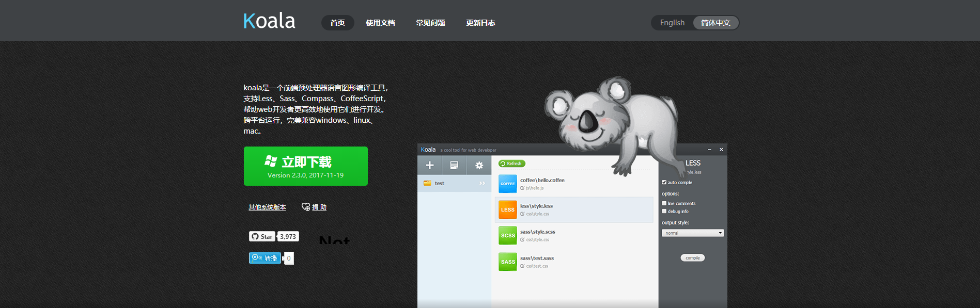Open the 更新日志 changelog page
The height and width of the screenshot is (308, 980).
pos(480,23)
